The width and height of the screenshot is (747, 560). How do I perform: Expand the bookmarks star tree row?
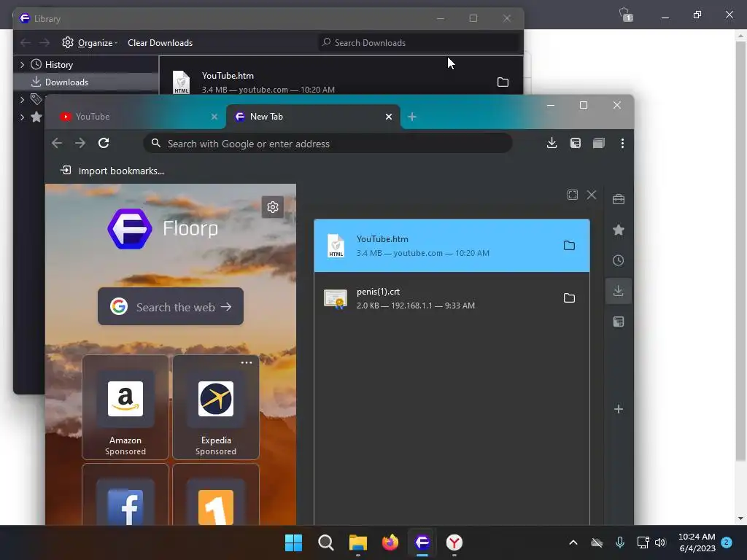(x=22, y=117)
